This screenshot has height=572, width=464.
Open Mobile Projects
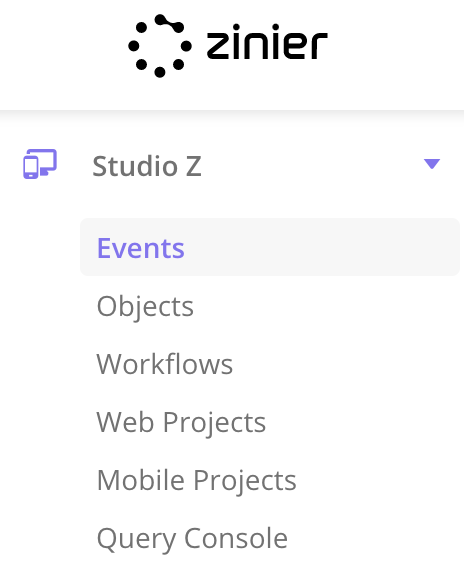(x=197, y=480)
